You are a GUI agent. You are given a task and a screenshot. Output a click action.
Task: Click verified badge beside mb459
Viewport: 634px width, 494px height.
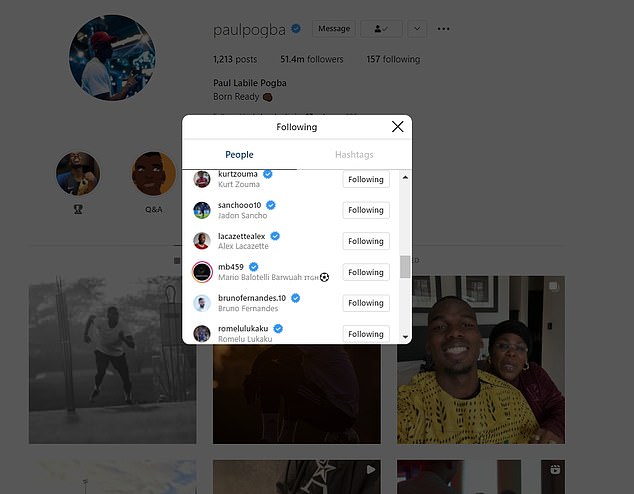(x=254, y=267)
